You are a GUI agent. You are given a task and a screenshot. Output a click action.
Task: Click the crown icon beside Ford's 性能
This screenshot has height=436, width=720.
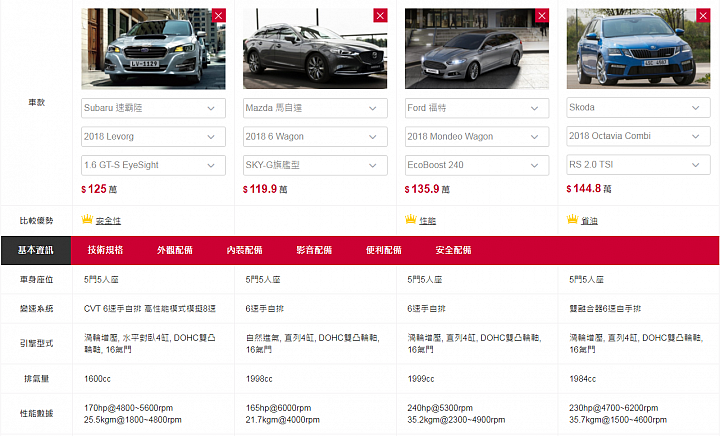tap(411, 219)
